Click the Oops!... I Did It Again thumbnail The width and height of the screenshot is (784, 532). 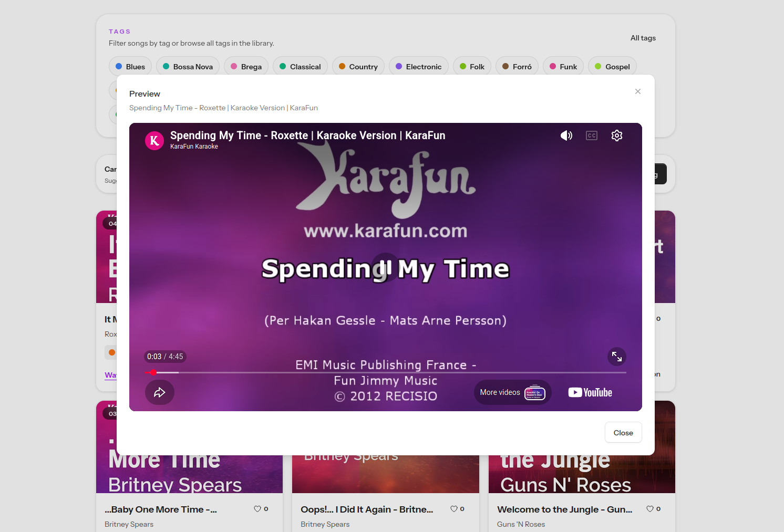pyautogui.click(x=385, y=474)
